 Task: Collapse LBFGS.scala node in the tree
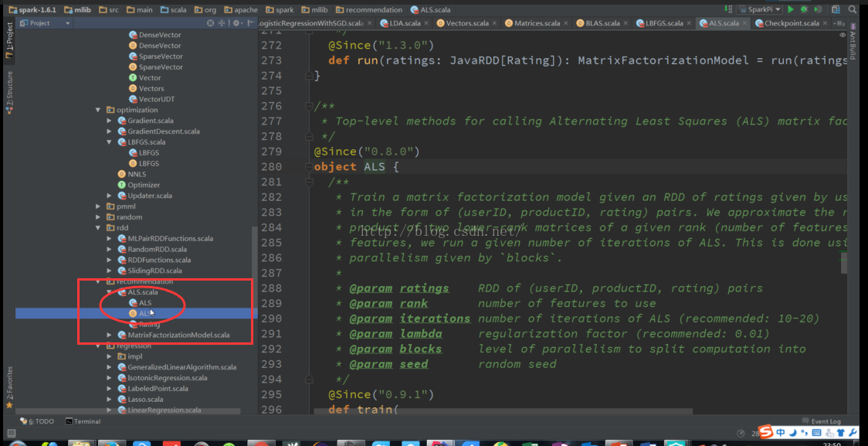pyautogui.click(x=109, y=142)
